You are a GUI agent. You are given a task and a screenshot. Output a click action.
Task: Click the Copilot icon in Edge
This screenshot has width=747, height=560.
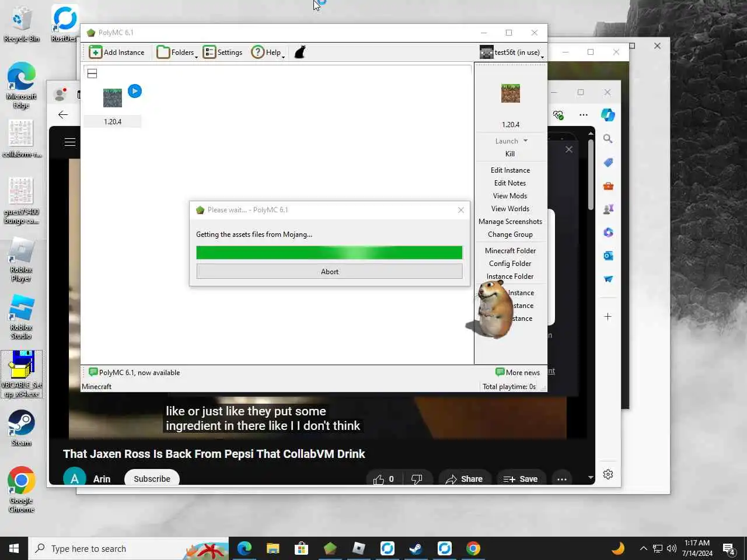(608, 115)
